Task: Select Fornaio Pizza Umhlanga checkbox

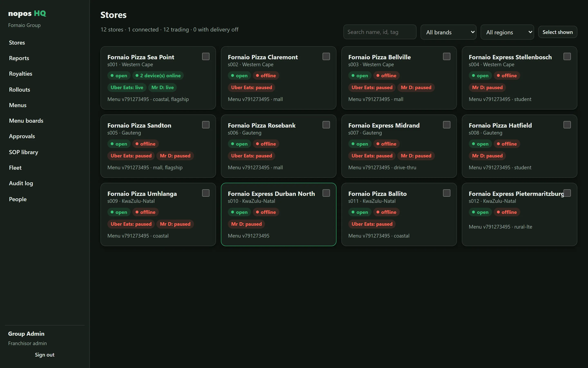Action: point(206,193)
